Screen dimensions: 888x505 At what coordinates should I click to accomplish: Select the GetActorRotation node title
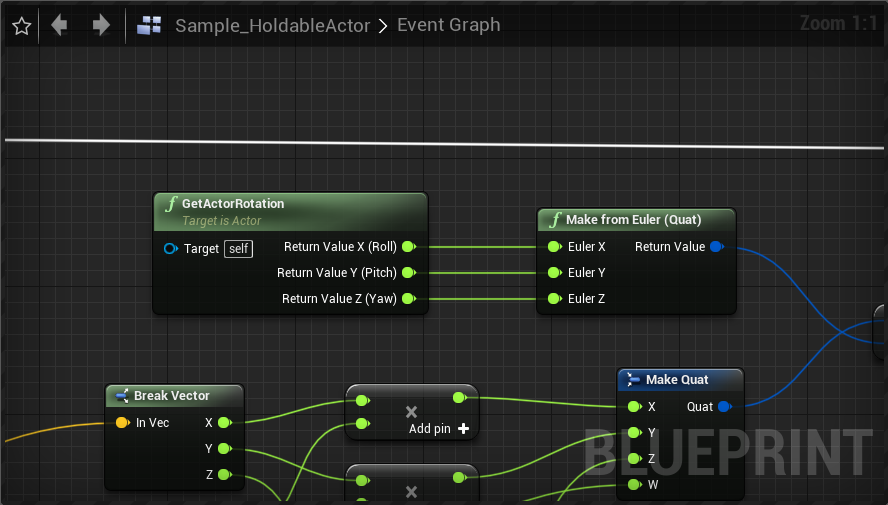233,204
